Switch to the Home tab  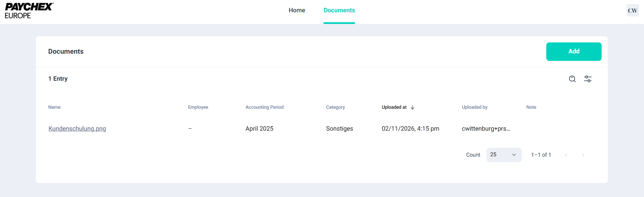(x=297, y=10)
